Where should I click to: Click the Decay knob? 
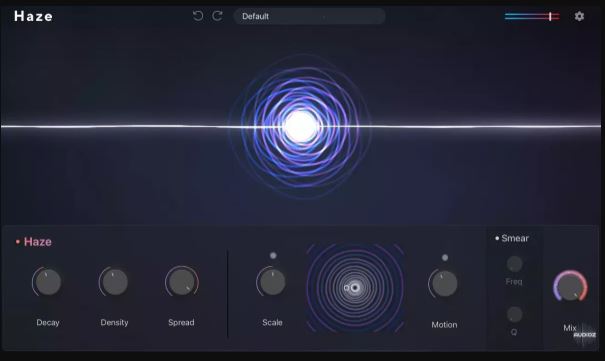[47, 282]
